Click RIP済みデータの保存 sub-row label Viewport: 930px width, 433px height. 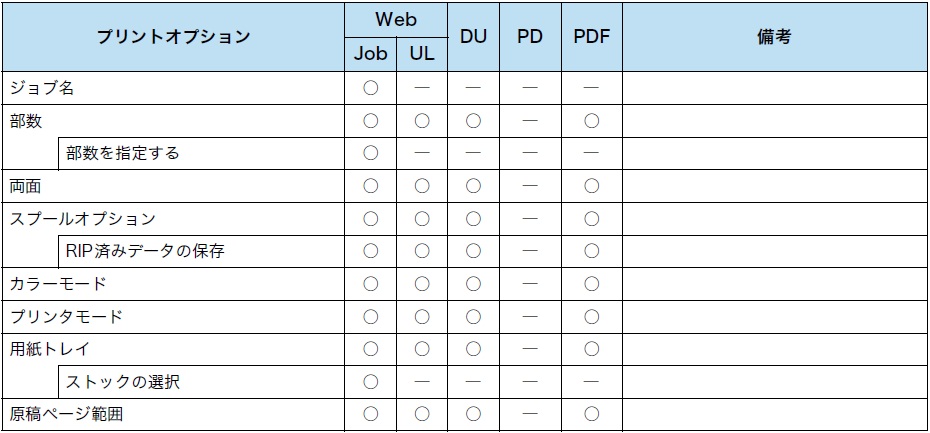point(145,251)
